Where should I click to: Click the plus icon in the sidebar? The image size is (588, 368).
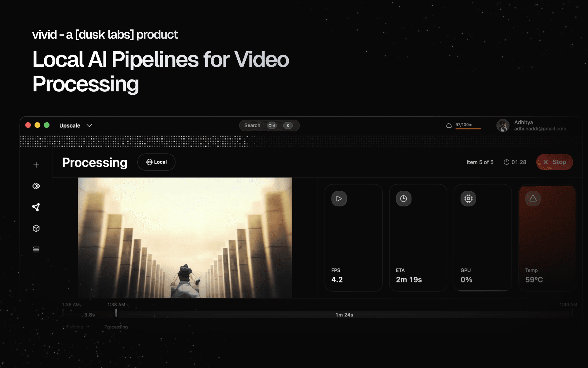[x=36, y=165]
